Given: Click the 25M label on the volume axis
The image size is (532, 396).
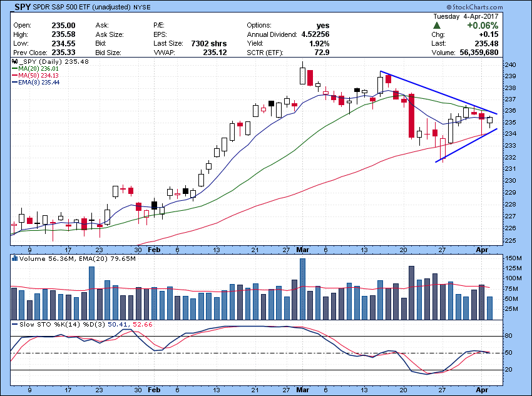Looking at the screenshot, I should click(512, 309).
